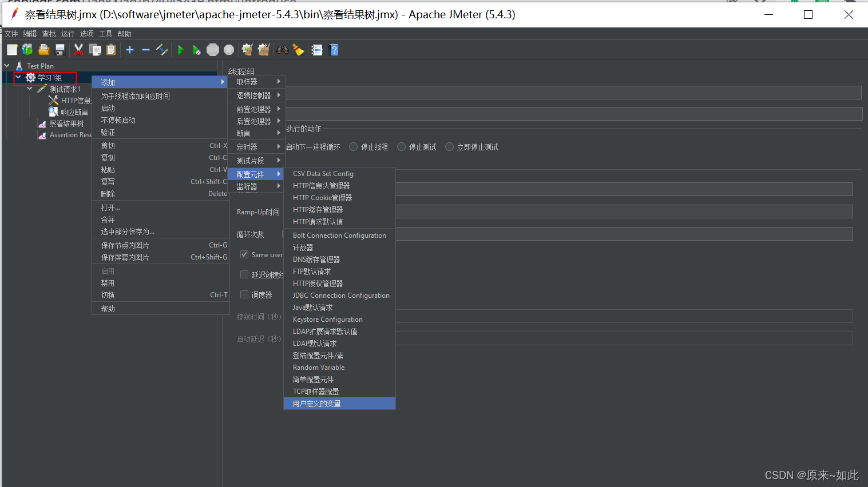Select the 测试请求1 sampler node
Screen dimensions: 868x487
(65, 89)
